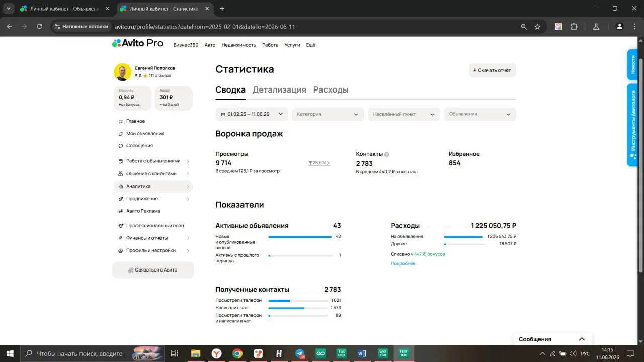Open the Новости side tab
Screen dimensions: 644x362
coord(633,64)
